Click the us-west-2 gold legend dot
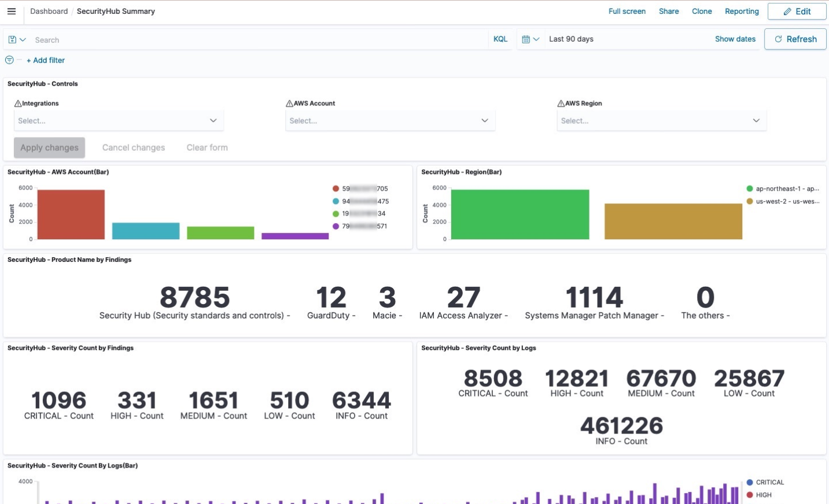Image resolution: width=829 pixels, height=504 pixels. coord(750,201)
